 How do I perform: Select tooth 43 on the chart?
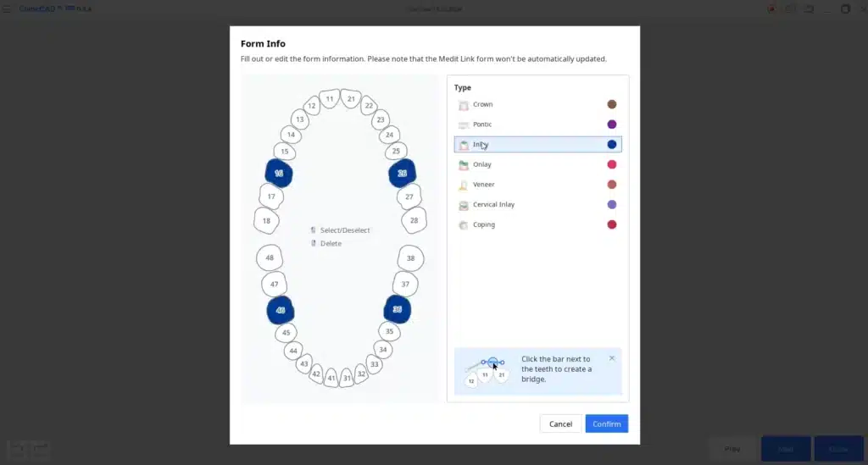304,364
